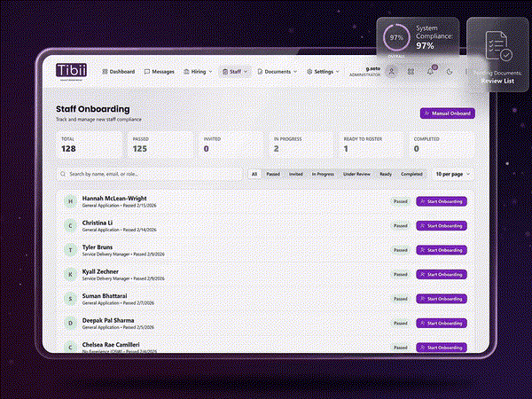Click the Manual Onboard button
Screen dimensions: 532x399
pyautogui.click(x=448, y=113)
